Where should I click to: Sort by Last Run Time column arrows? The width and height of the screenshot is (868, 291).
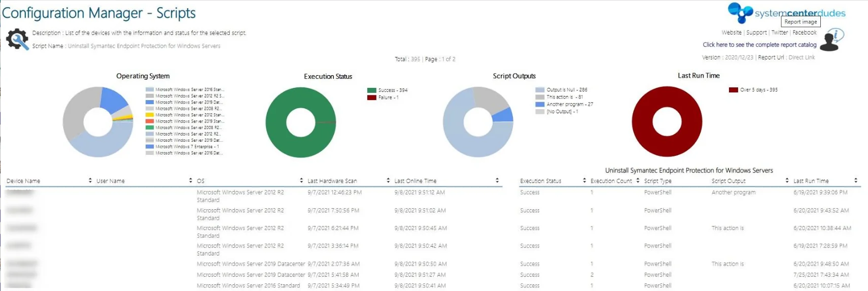click(856, 180)
